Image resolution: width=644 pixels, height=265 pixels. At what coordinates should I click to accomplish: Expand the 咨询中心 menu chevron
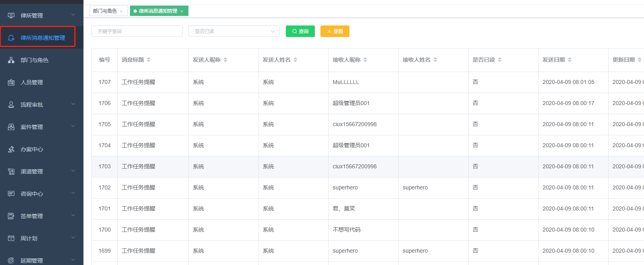coord(73,193)
